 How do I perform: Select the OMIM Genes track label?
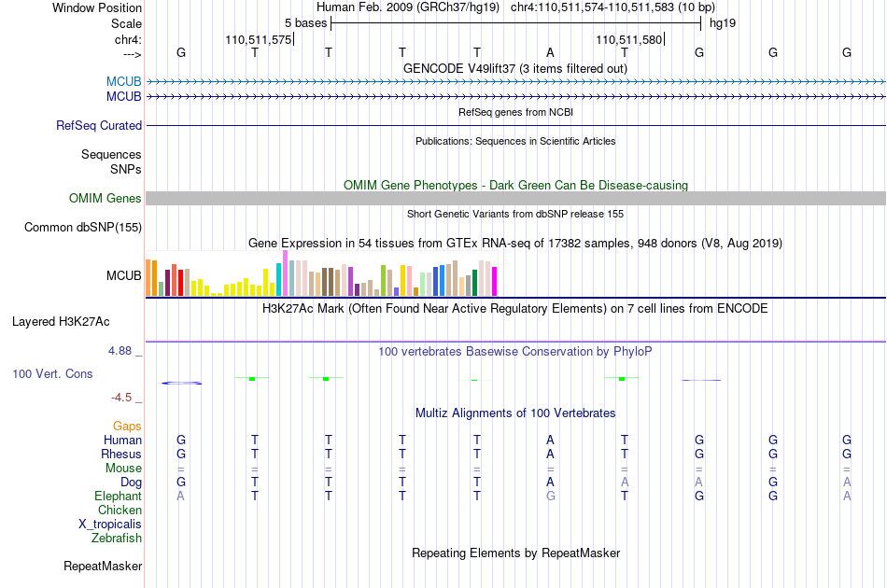(x=106, y=199)
